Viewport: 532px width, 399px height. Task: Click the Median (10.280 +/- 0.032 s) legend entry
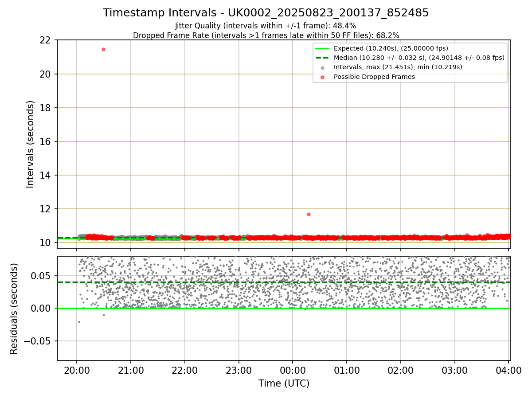410,58
